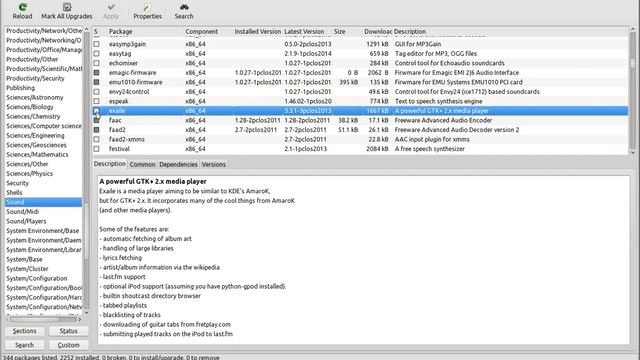Image resolution: width=640 pixels, height=360 pixels.
Task: Click the Sections button
Action: pos(24,331)
